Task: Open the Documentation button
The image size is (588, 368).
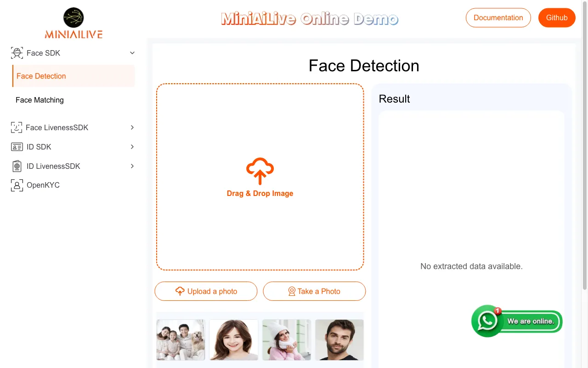Action: coord(498,18)
